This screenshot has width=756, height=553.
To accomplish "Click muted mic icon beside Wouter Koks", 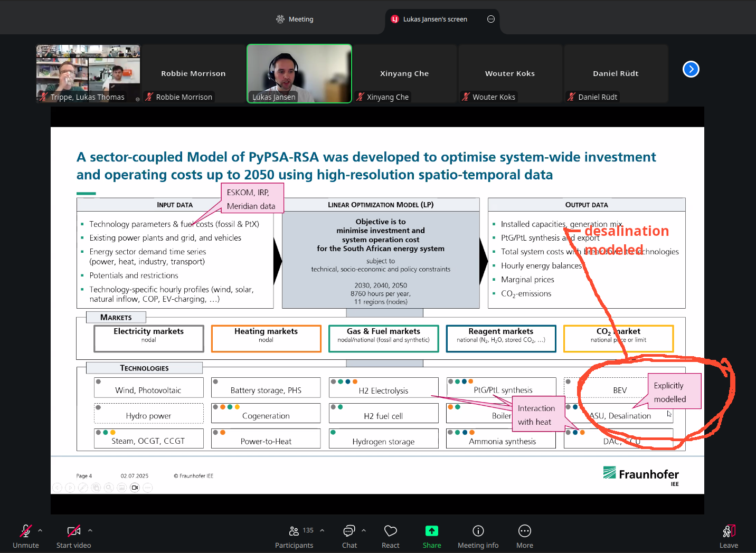I will tap(466, 97).
